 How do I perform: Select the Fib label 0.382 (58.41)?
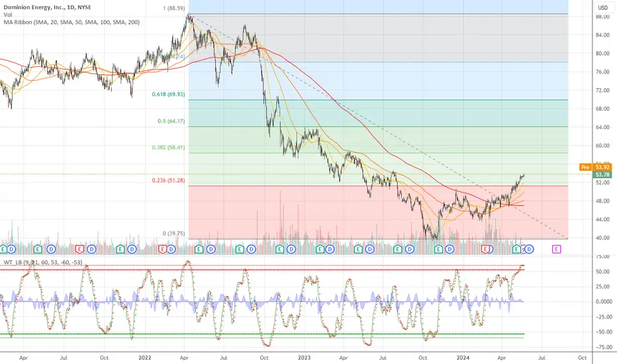(x=168, y=148)
